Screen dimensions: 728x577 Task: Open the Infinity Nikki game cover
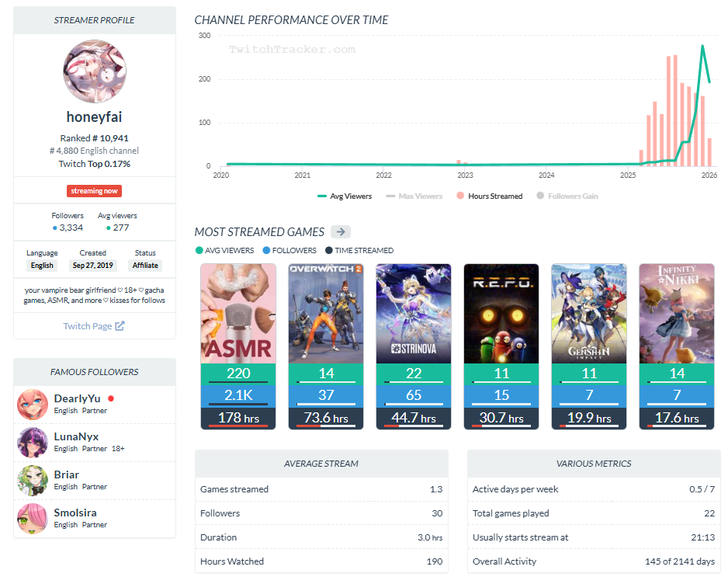pos(677,314)
